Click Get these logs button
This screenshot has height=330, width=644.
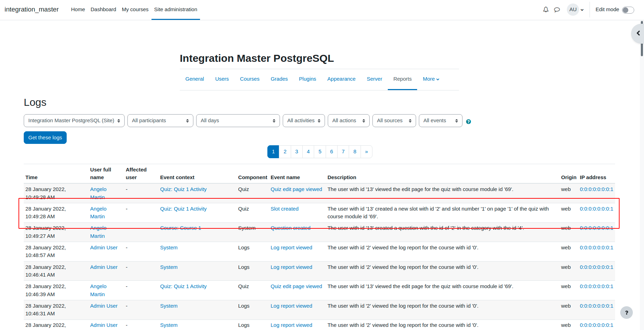click(45, 138)
